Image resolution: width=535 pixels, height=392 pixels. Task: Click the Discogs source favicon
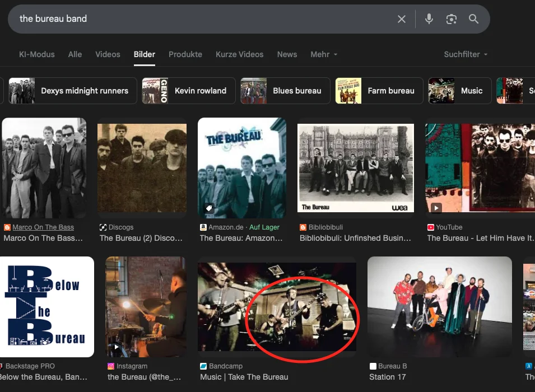[x=103, y=227]
